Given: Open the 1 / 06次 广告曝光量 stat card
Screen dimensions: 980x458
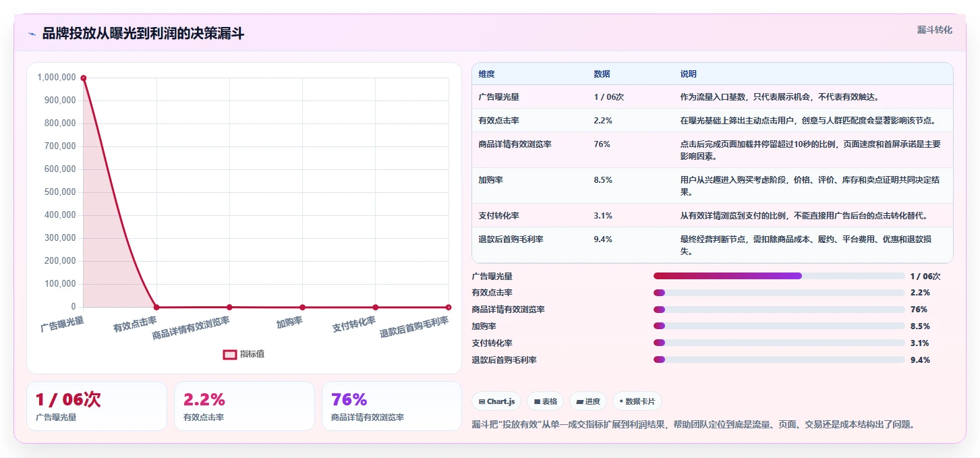Looking at the screenshot, I should click(x=96, y=406).
